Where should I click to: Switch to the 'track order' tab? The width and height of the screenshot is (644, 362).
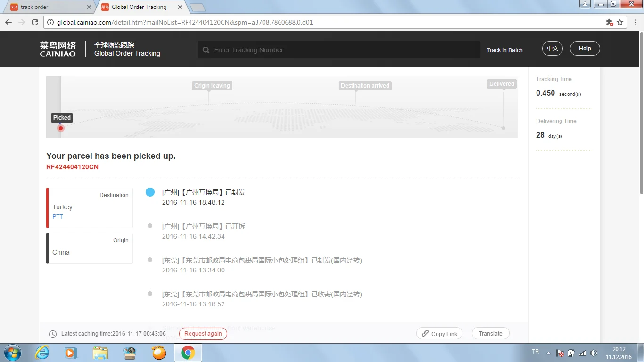point(50,7)
